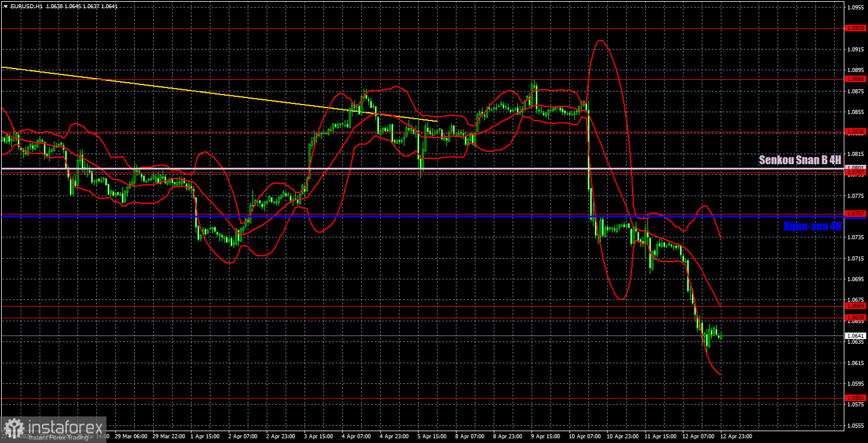Screen dimensions: 868x443
Task: Click the 1.0855 value on price axis
Action: coord(856,112)
